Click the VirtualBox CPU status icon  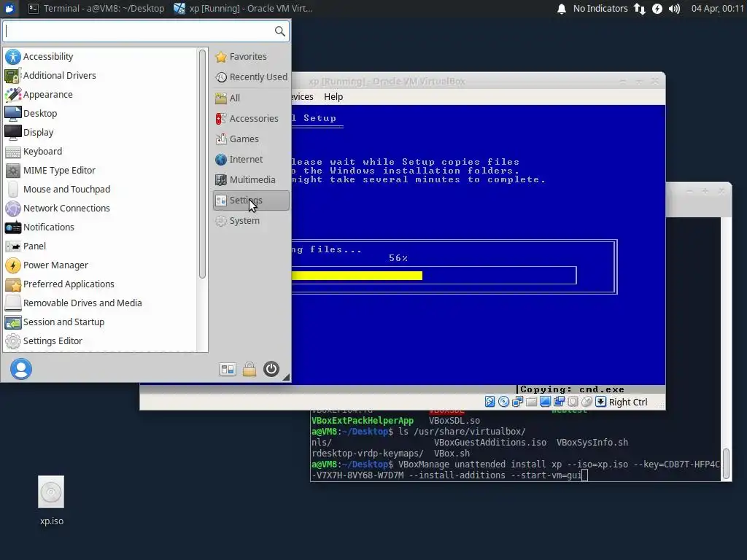pos(573,402)
